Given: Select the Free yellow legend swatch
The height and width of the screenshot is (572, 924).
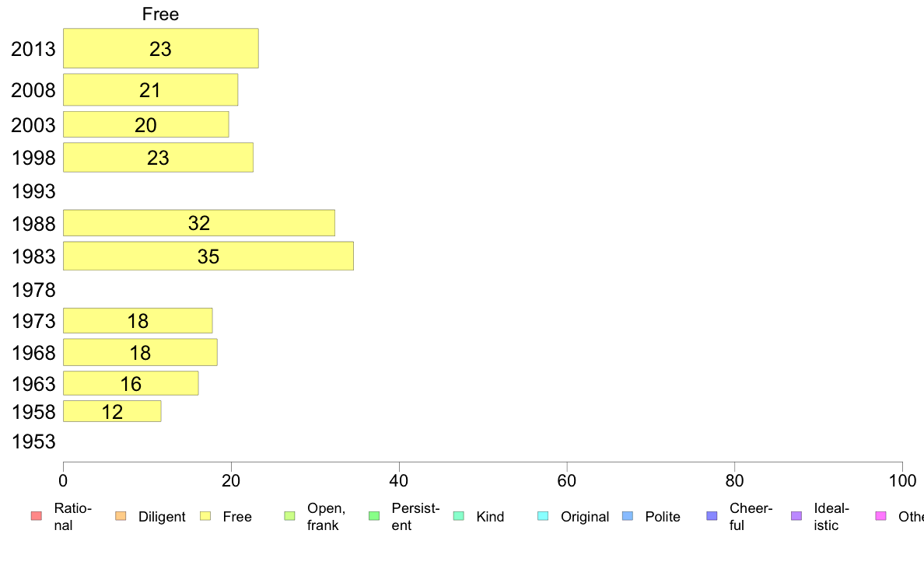Looking at the screenshot, I should [205, 516].
